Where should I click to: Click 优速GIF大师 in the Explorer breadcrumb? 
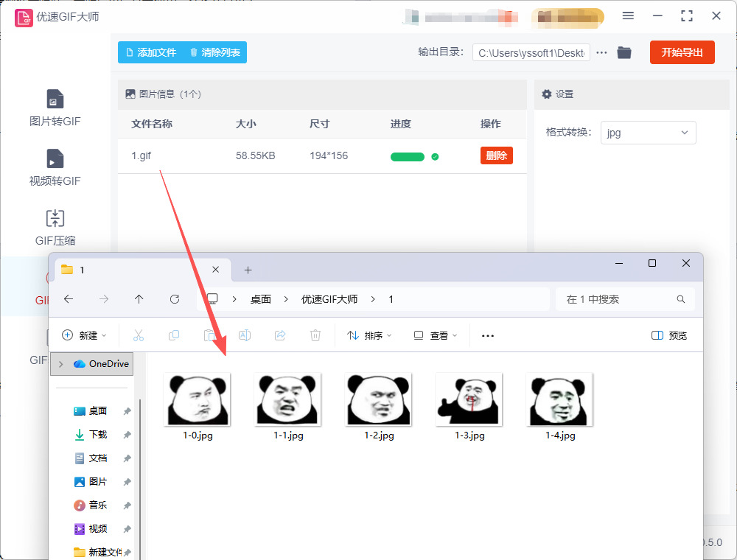[329, 299]
